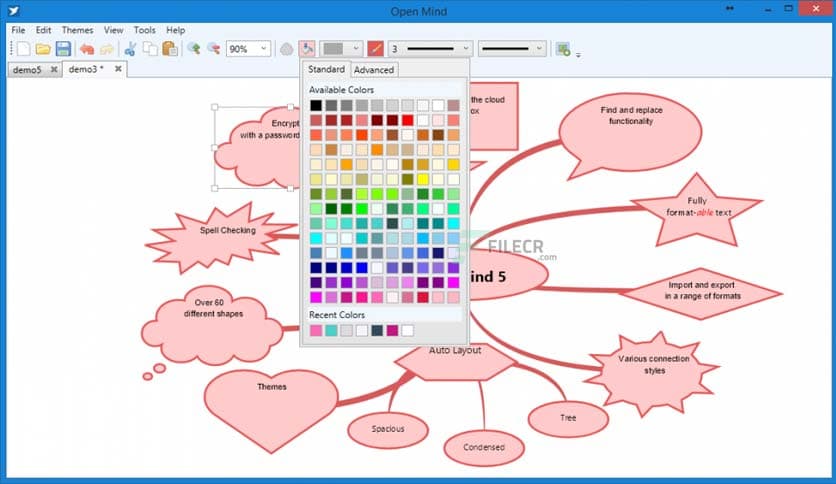Screen dimensions: 836x484
Task: Open the Themes menu
Action: [x=77, y=30]
